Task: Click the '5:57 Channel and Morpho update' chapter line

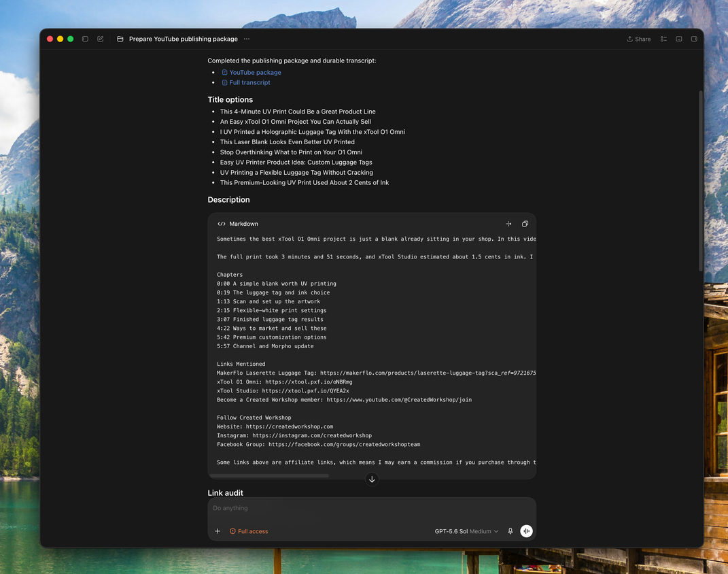Action: click(x=265, y=346)
